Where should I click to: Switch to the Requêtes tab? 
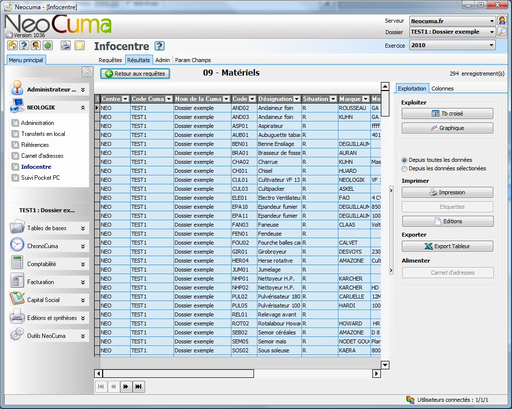[110, 60]
